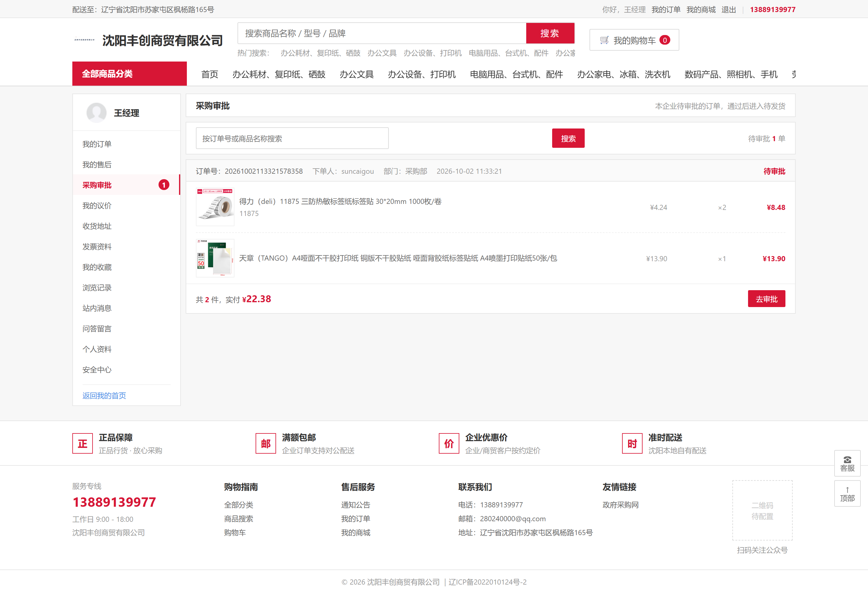Open 电脑用品、台式机、配件 navigation item
This screenshot has width=868, height=593.
click(x=516, y=75)
